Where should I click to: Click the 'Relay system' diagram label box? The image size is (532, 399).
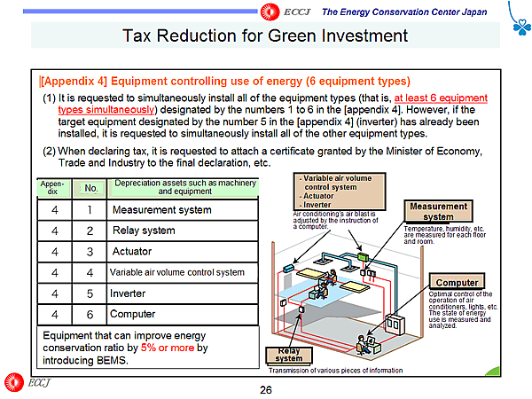289,355
